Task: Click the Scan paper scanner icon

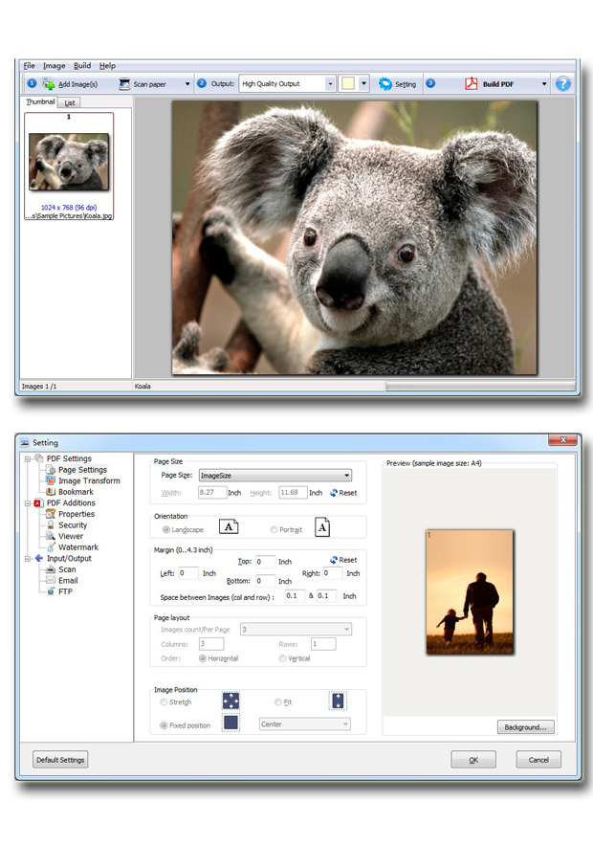Action: click(124, 83)
